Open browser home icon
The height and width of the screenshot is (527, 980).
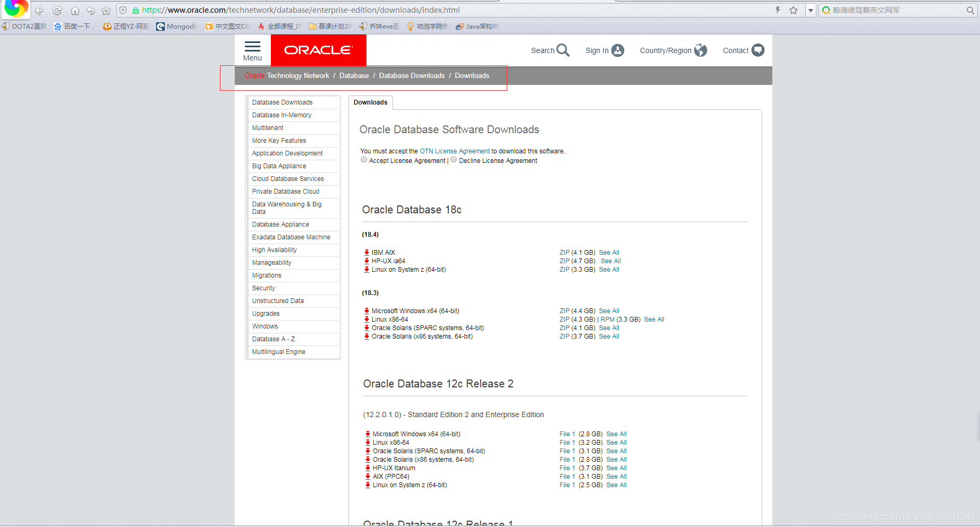(75, 11)
